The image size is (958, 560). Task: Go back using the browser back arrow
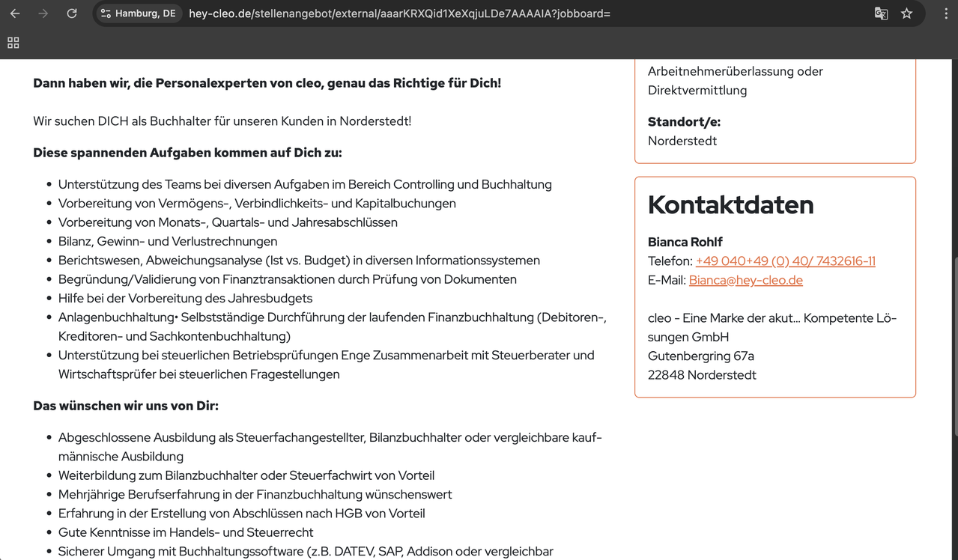(x=15, y=13)
